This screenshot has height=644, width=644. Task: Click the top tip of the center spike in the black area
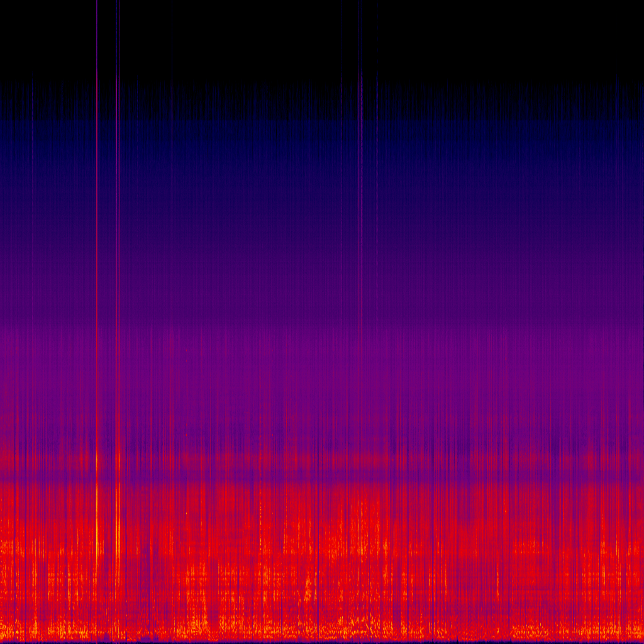pos(360,3)
